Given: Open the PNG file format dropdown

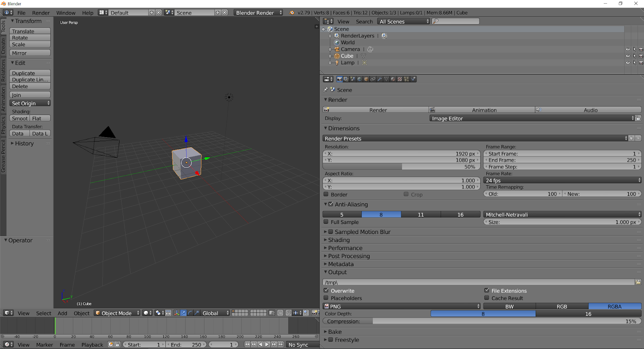Looking at the screenshot, I should 402,306.
